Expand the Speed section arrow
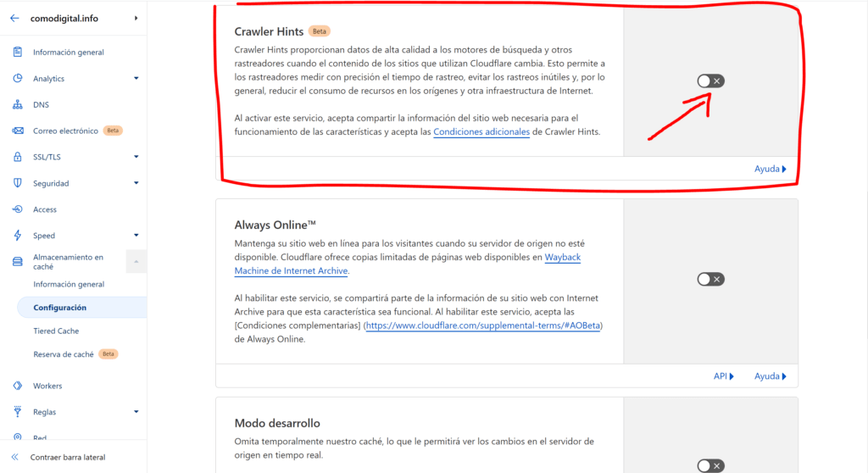 (x=136, y=236)
